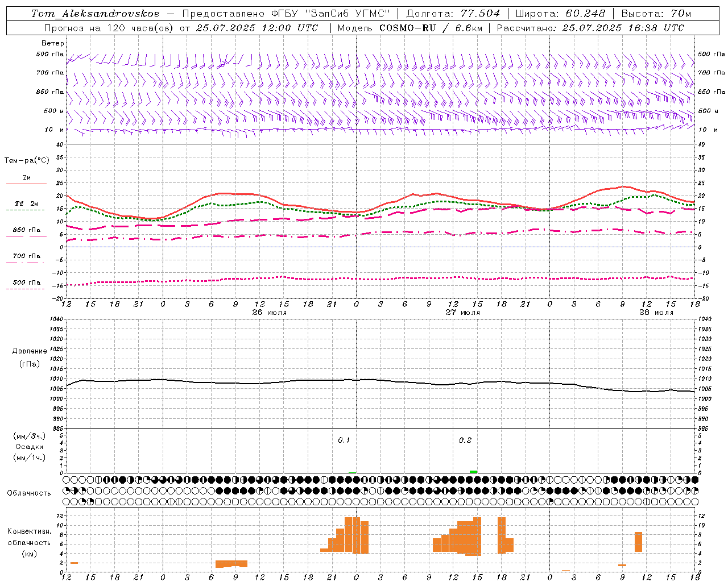Click the 27 июля date label
This screenshot has width=728, height=582.
point(463,313)
